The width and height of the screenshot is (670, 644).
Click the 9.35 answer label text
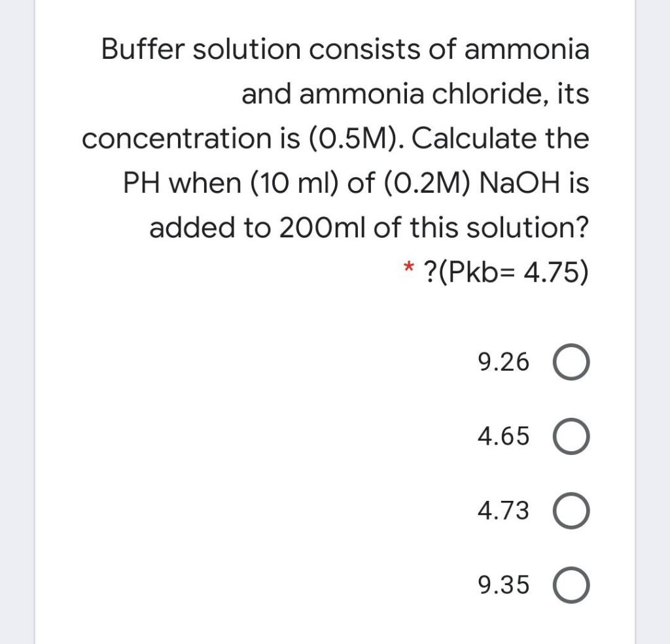tap(502, 586)
